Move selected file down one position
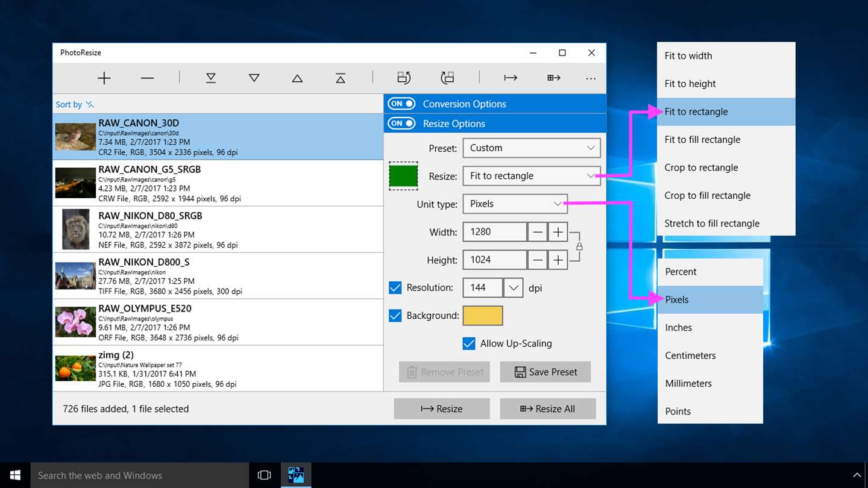Viewport: 868px width, 488px height. point(254,78)
